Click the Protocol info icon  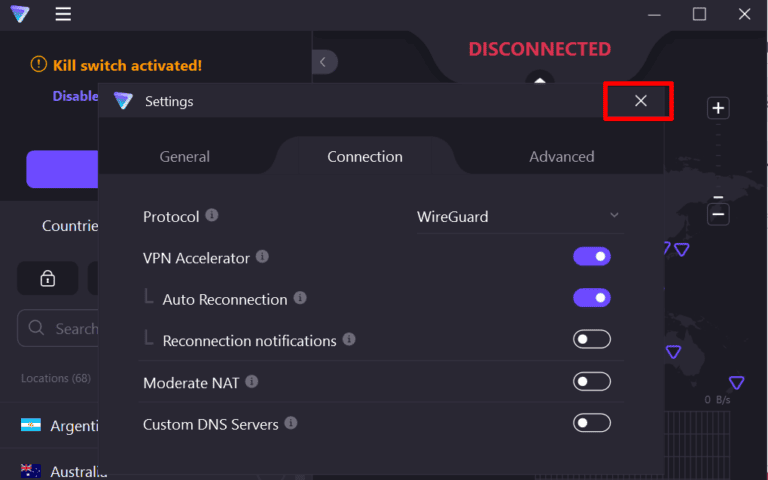pyautogui.click(x=212, y=216)
